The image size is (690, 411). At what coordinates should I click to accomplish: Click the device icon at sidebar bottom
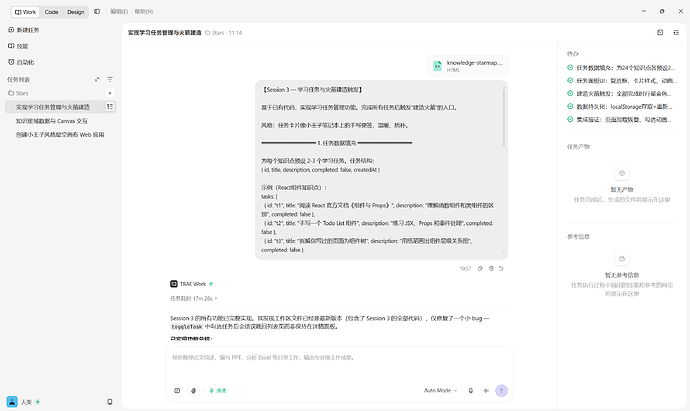[110, 402]
